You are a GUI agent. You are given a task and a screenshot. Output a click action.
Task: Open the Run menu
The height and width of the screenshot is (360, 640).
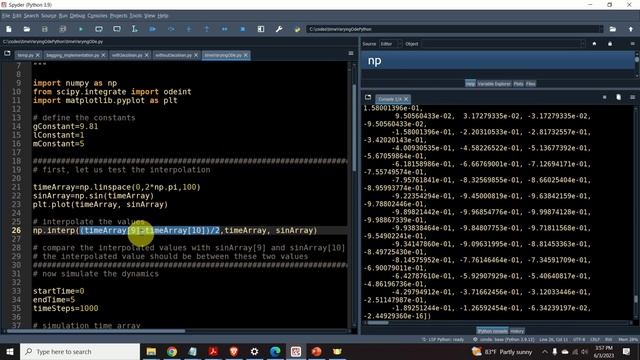click(x=63, y=16)
